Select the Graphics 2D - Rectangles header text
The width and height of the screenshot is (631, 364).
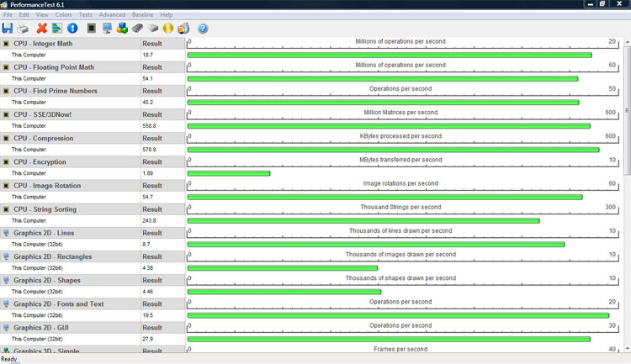click(53, 256)
